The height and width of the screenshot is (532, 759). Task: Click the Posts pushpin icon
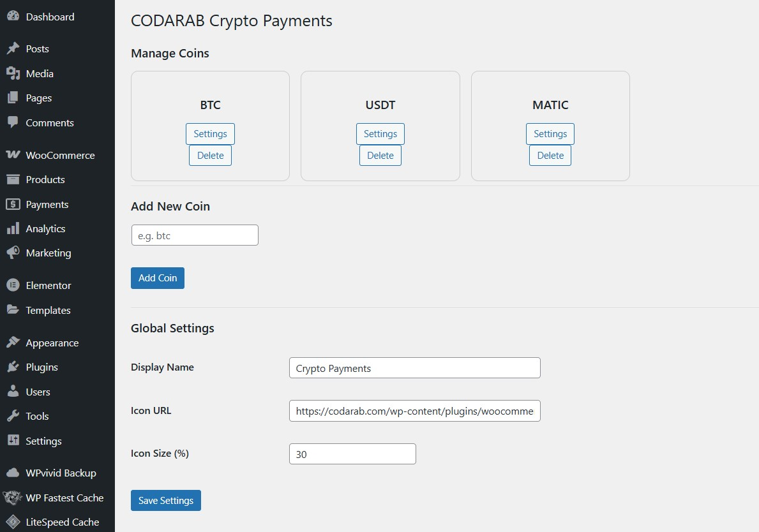(x=13, y=48)
